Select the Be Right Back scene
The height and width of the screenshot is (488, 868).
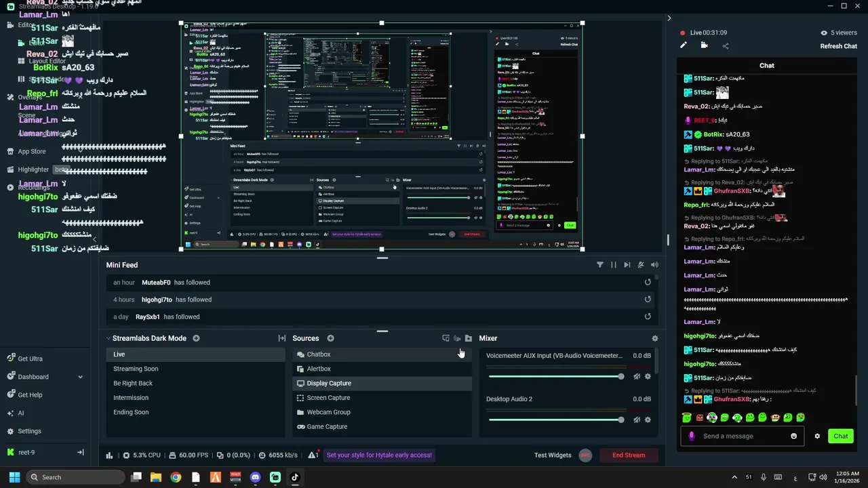(x=196, y=383)
